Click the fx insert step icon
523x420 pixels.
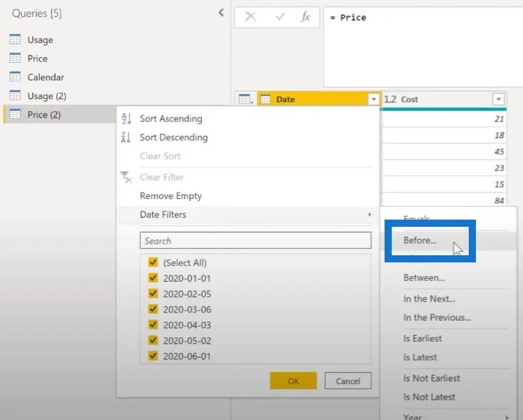(305, 16)
